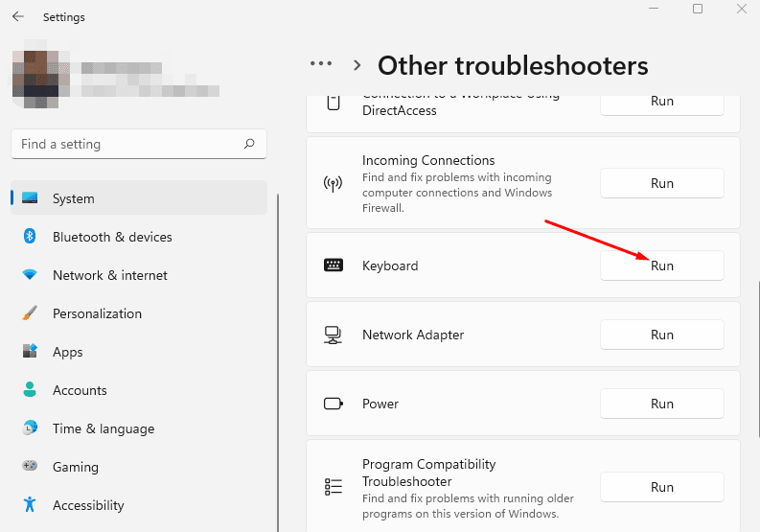Click the Accessibility figure icon
760x532 pixels.
pos(30,504)
